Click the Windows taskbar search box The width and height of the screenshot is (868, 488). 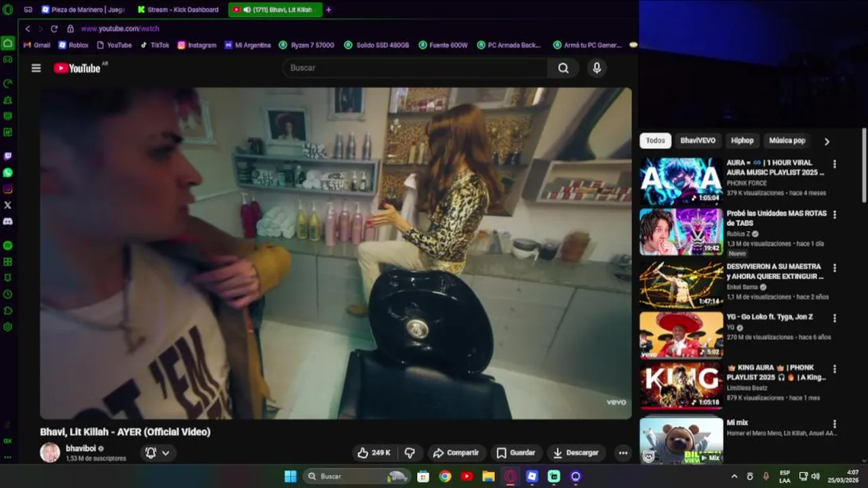pyautogui.click(x=356, y=476)
